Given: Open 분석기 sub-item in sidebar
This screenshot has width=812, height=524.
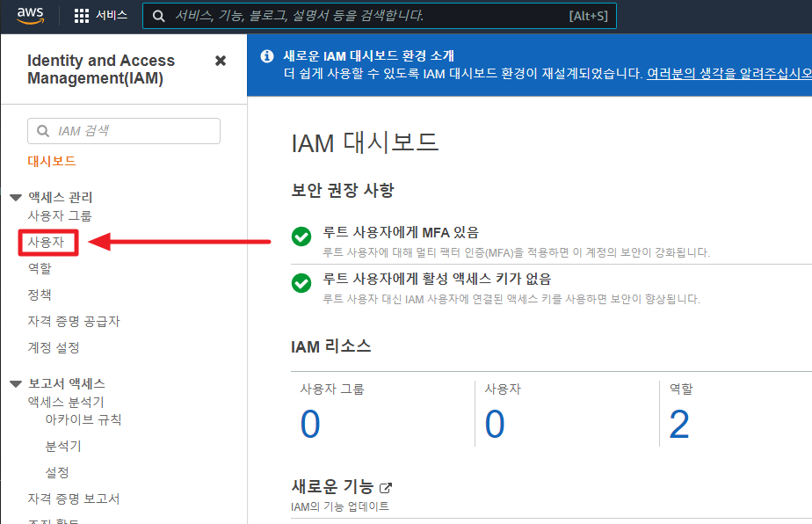Looking at the screenshot, I should 63,446.
